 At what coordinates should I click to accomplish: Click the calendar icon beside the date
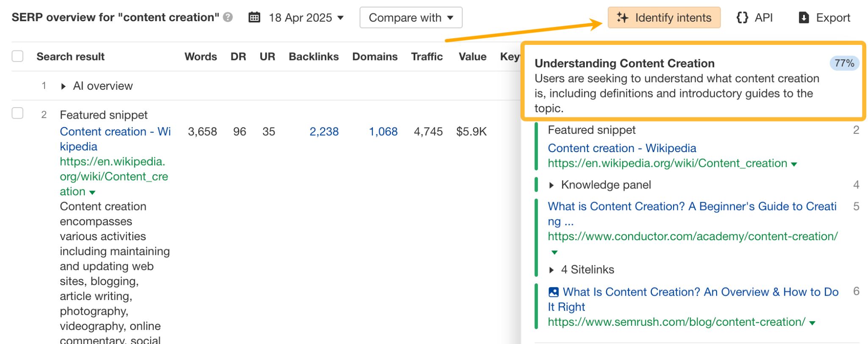pos(254,17)
